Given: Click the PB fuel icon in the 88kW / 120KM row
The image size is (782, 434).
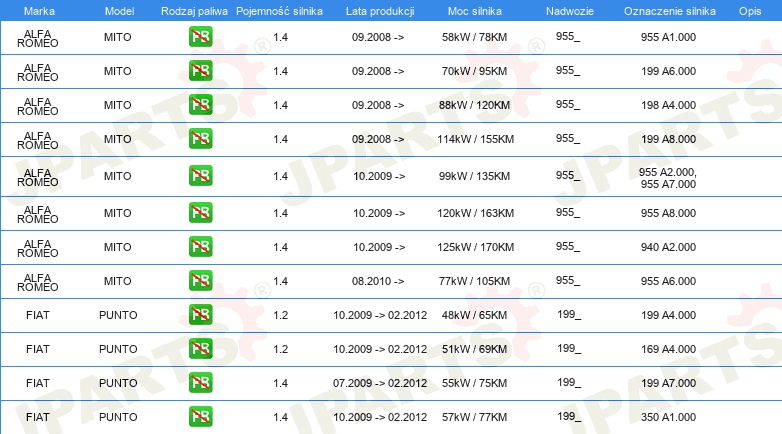Looking at the screenshot, I should coord(200,104).
